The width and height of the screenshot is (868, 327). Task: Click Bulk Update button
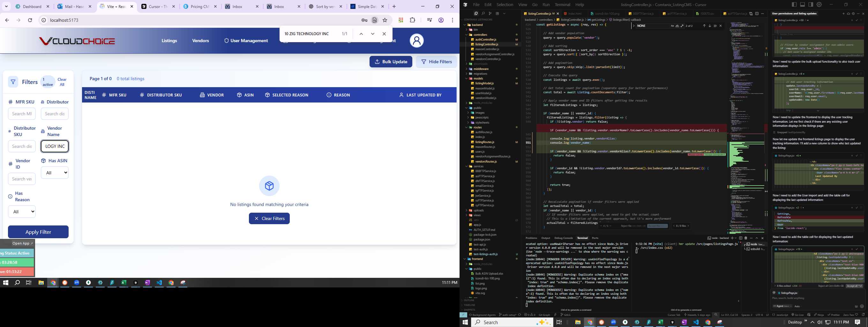[391, 62]
